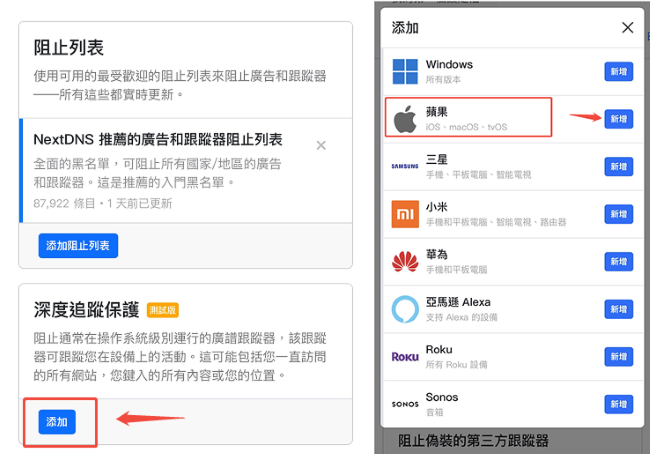The width and height of the screenshot is (650, 454).
Task: Click '音箱' subtitle under Sonos
Action: [434, 412]
